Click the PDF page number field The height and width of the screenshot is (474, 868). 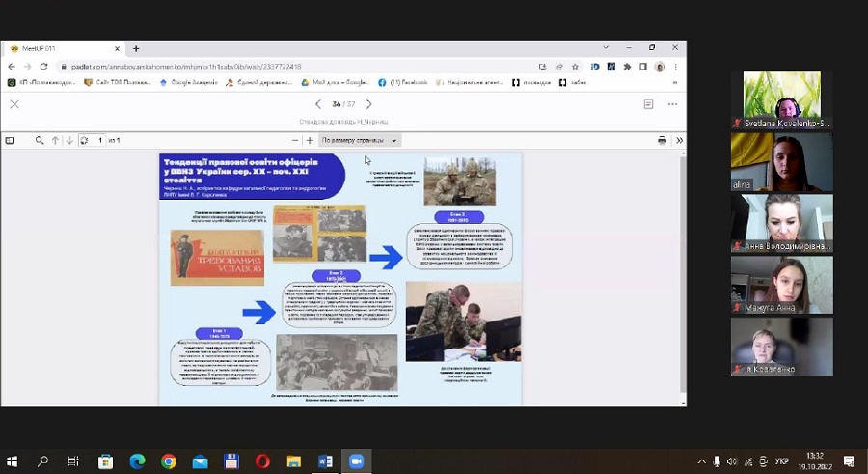click(99, 140)
